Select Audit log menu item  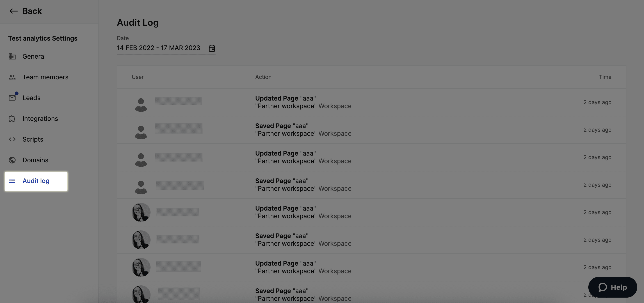[x=36, y=181]
